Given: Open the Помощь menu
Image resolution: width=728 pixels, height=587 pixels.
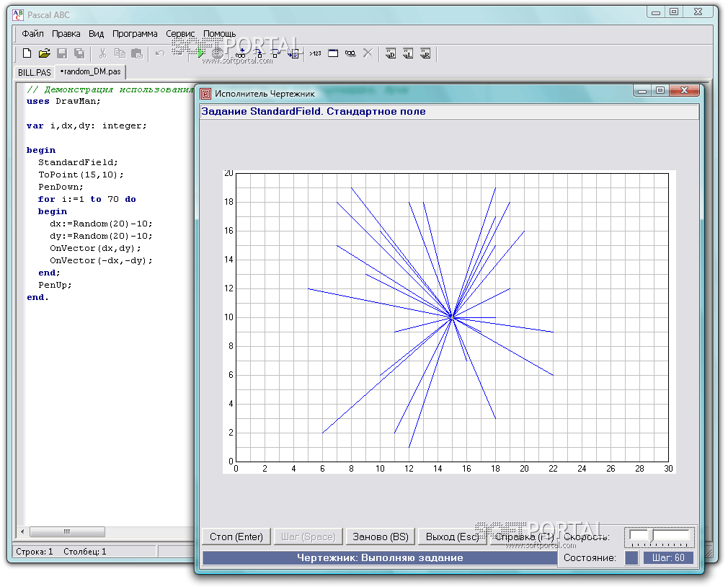Looking at the screenshot, I should 220,33.
